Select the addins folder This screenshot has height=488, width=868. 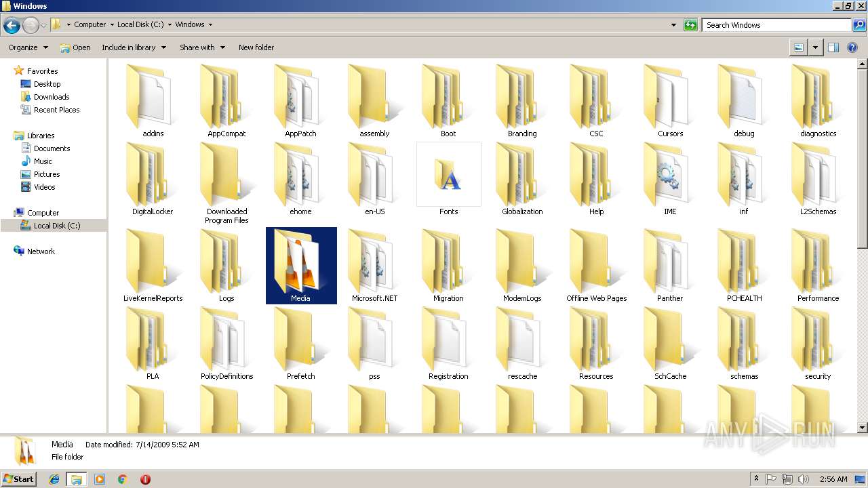[x=153, y=102]
